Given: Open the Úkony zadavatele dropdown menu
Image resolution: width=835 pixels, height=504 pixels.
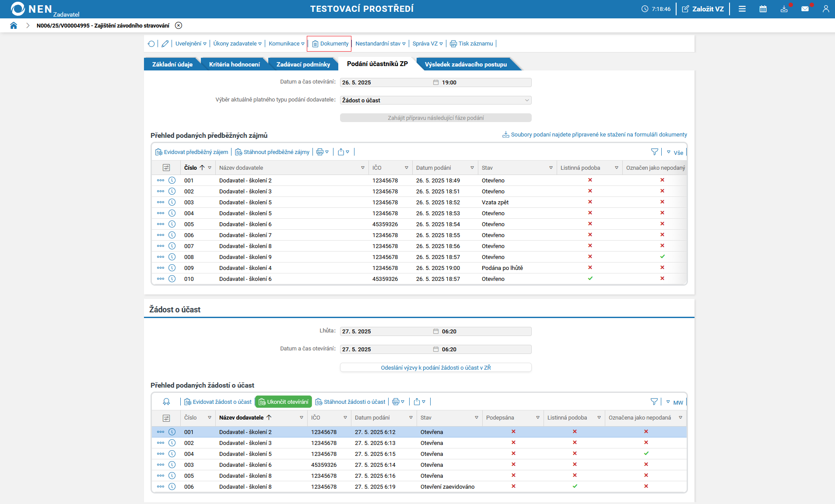Looking at the screenshot, I should point(238,44).
